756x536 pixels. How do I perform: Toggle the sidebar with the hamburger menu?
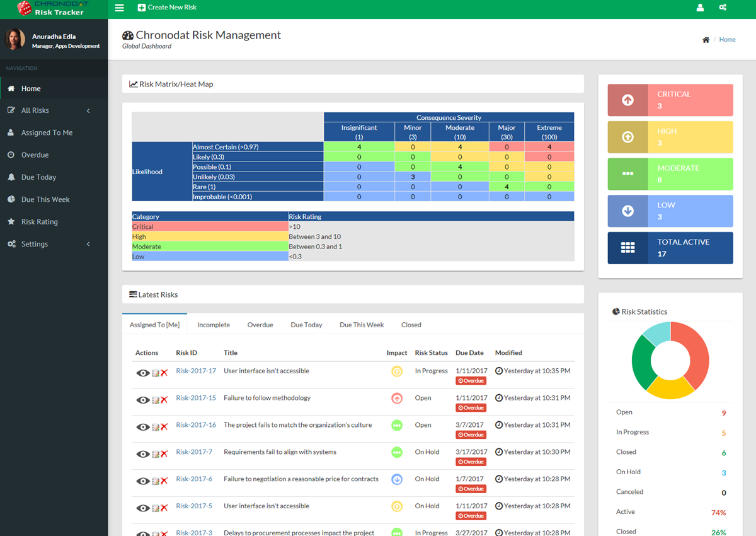[120, 8]
